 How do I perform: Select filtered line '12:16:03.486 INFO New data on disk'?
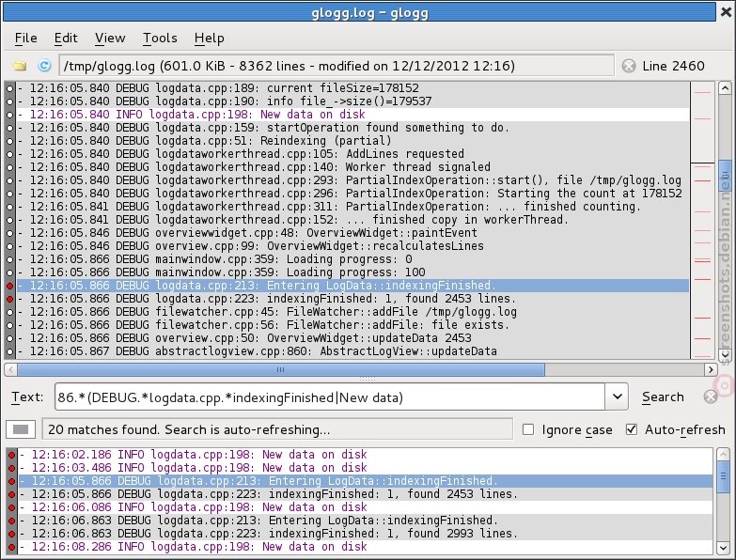click(366, 468)
